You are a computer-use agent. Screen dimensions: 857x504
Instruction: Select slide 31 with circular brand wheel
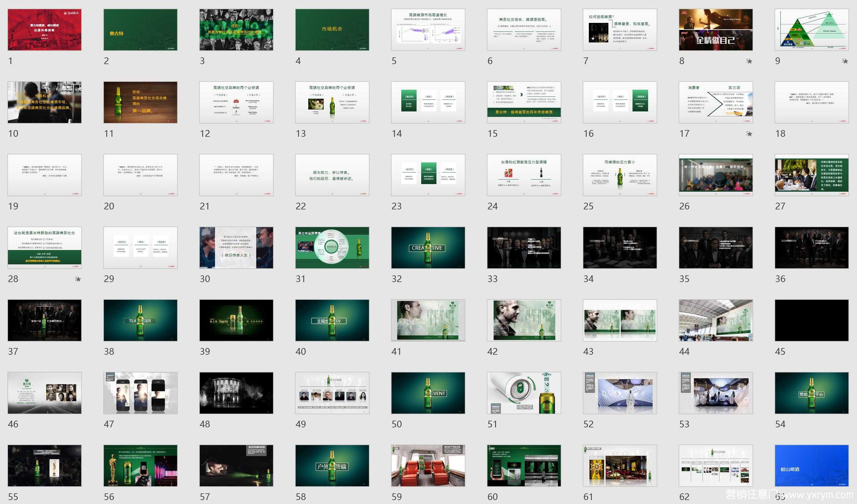coord(332,248)
